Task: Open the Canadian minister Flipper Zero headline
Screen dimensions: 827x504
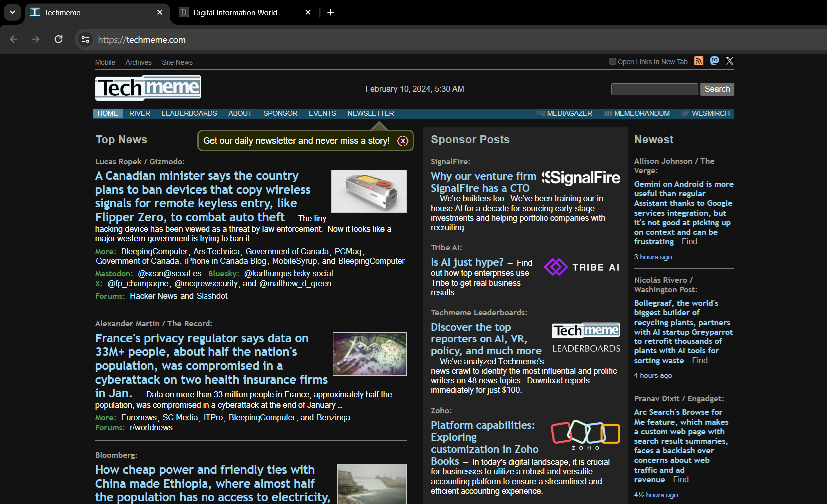Action: (x=204, y=196)
